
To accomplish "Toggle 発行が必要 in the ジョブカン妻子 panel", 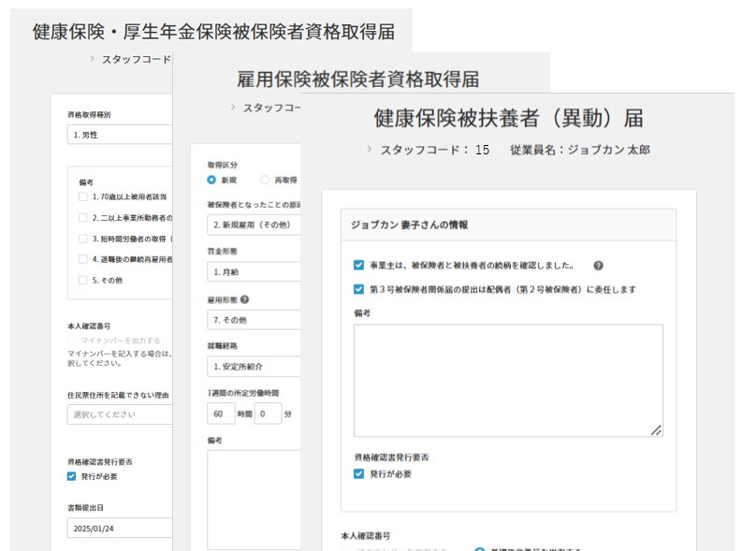I will pos(359,474).
